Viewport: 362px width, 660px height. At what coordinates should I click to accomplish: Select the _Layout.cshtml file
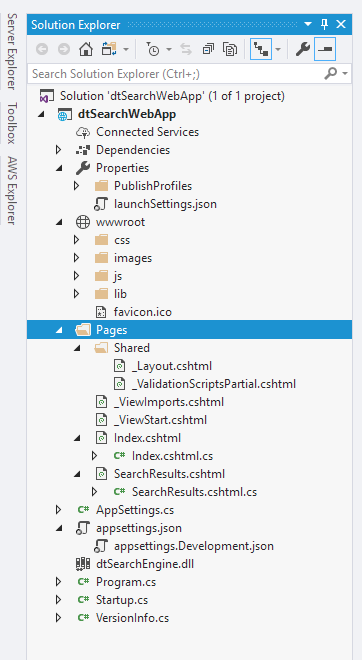pyautogui.click(x=172, y=366)
